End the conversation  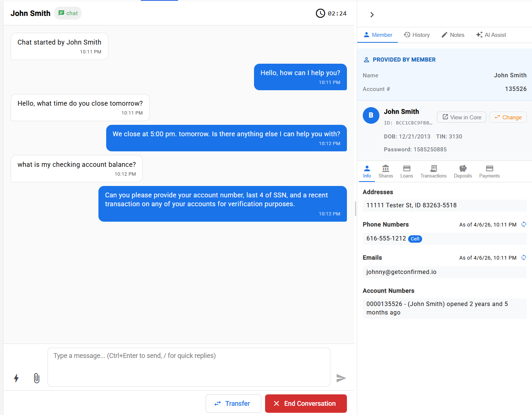pyautogui.click(x=306, y=404)
